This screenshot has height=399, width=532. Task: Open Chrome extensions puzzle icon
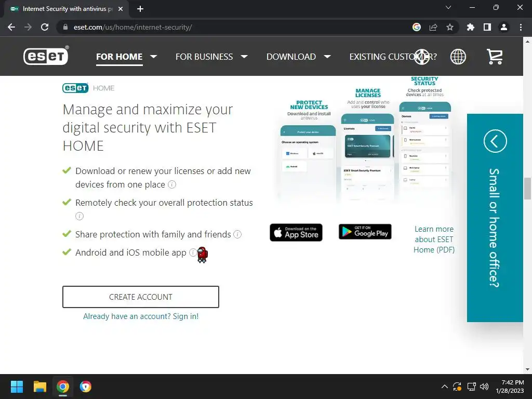coord(471,27)
